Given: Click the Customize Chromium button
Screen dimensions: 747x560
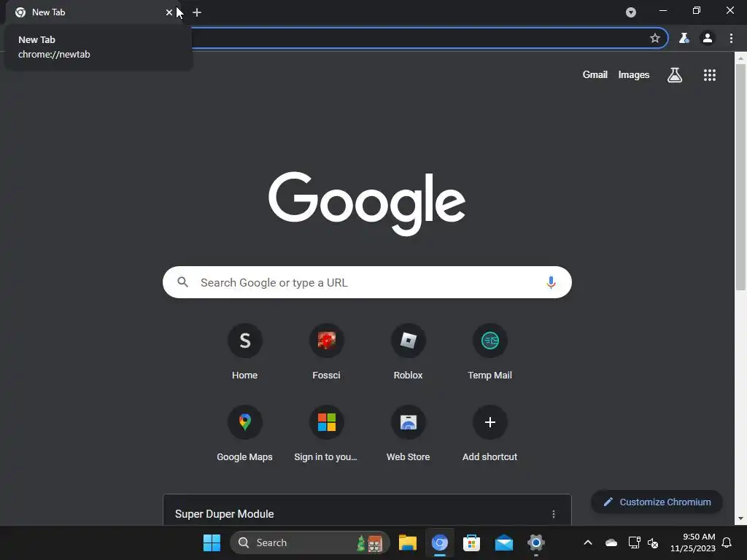Looking at the screenshot, I should click(x=657, y=502).
